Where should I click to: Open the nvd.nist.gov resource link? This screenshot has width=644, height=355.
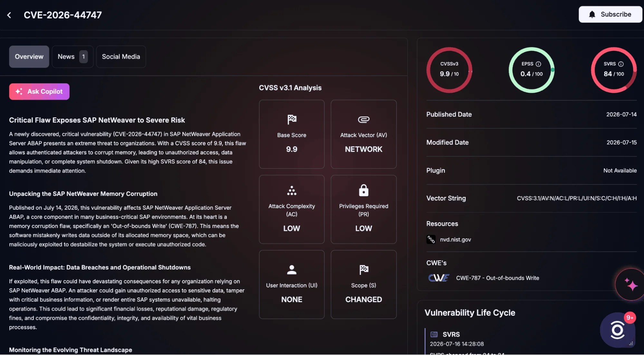[x=455, y=239]
